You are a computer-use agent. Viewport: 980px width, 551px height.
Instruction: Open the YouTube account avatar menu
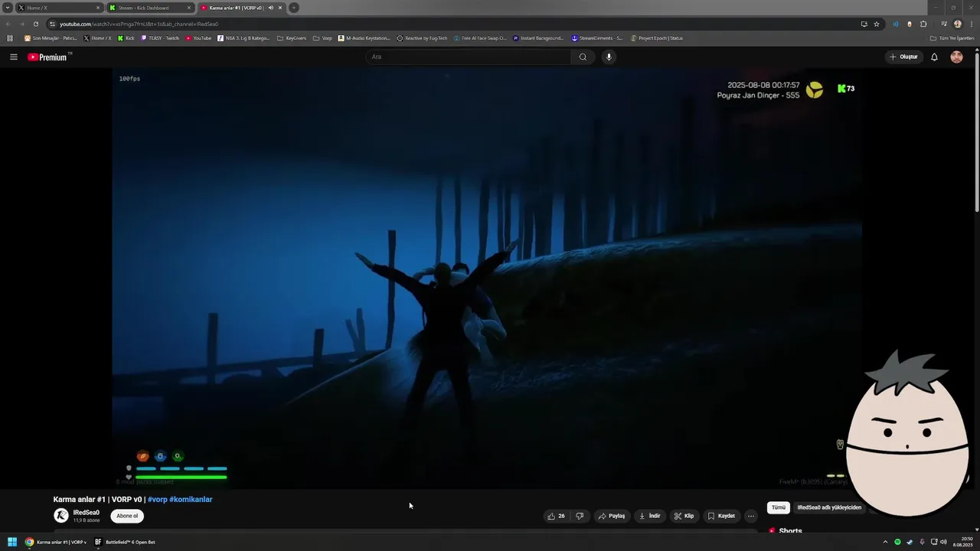pyautogui.click(x=956, y=57)
